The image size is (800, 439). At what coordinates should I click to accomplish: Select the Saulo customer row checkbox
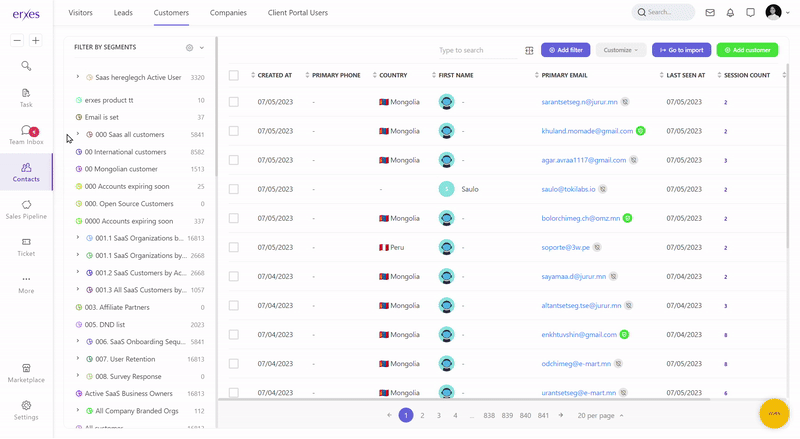coord(234,189)
